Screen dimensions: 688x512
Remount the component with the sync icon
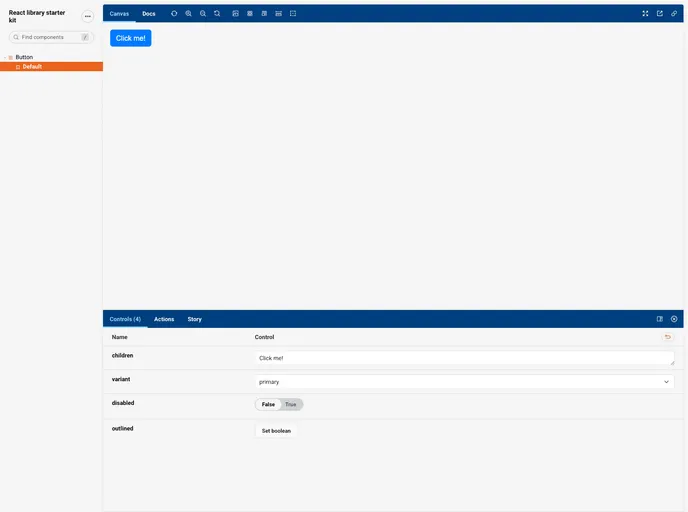tap(174, 14)
